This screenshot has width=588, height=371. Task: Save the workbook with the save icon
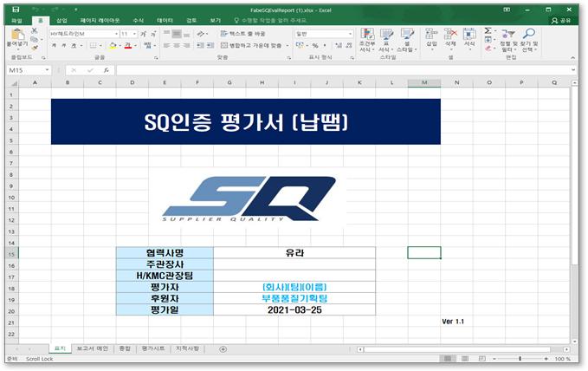[8, 7]
